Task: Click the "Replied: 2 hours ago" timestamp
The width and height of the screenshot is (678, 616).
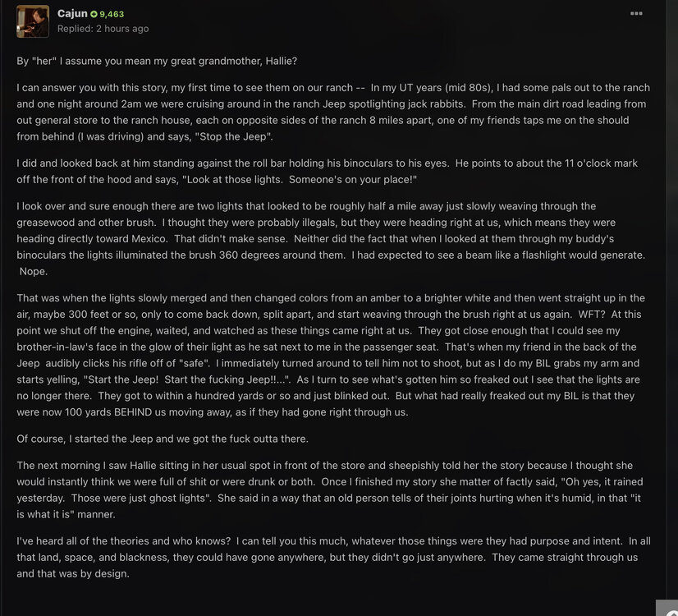Action: click(103, 29)
